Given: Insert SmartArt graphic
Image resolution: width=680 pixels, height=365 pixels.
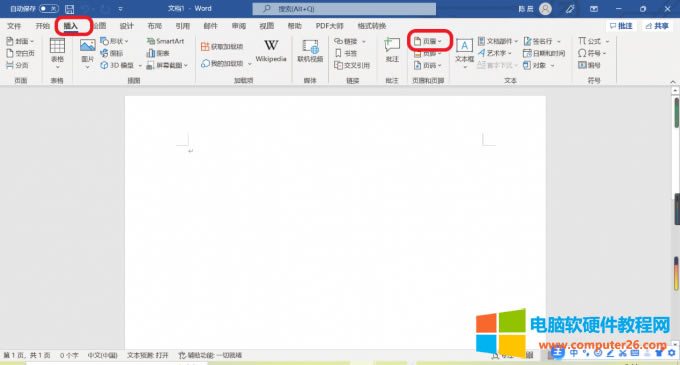Looking at the screenshot, I should click(165, 41).
